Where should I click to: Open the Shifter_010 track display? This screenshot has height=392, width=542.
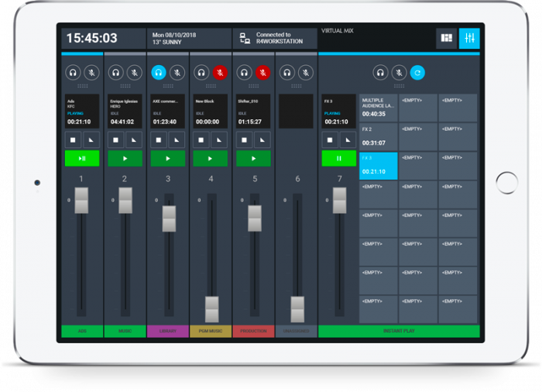tap(253, 111)
